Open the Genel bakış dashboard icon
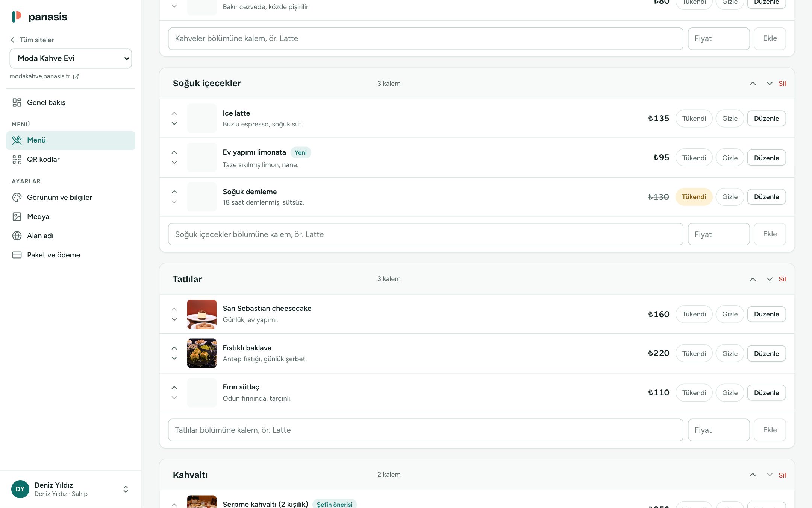The height and width of the screenshot is (508, 812). coord(17,102)
